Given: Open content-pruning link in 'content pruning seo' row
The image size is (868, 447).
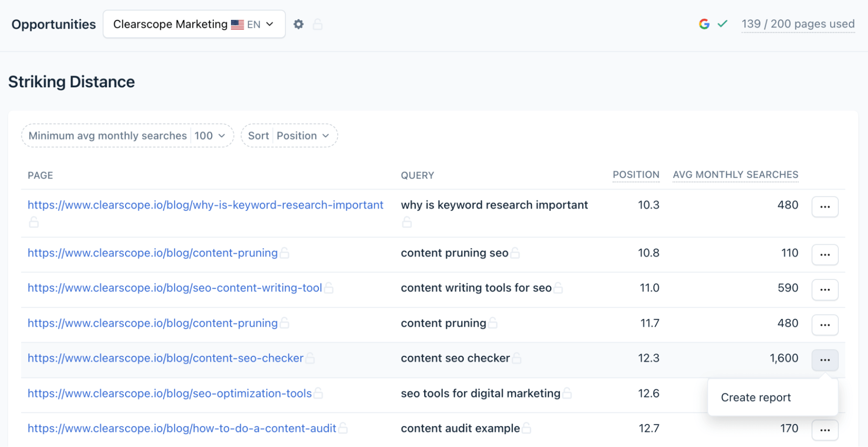Looking at the screenshot, I should tap(152, 253).
